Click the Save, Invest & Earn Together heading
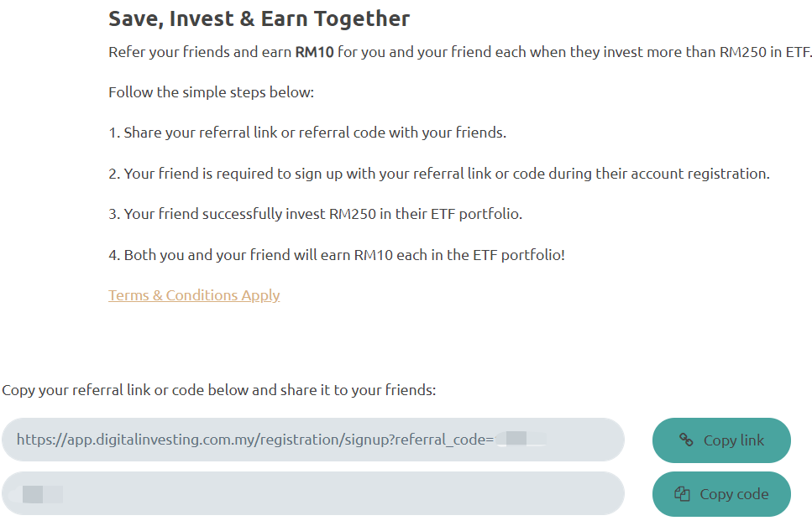 (x=259, y=18)
